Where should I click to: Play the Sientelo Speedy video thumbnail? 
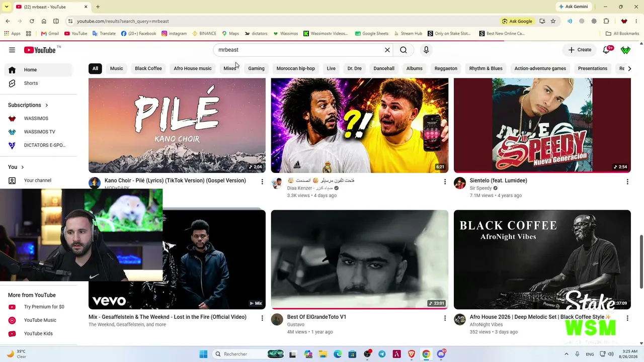click(x=542, y=125)
